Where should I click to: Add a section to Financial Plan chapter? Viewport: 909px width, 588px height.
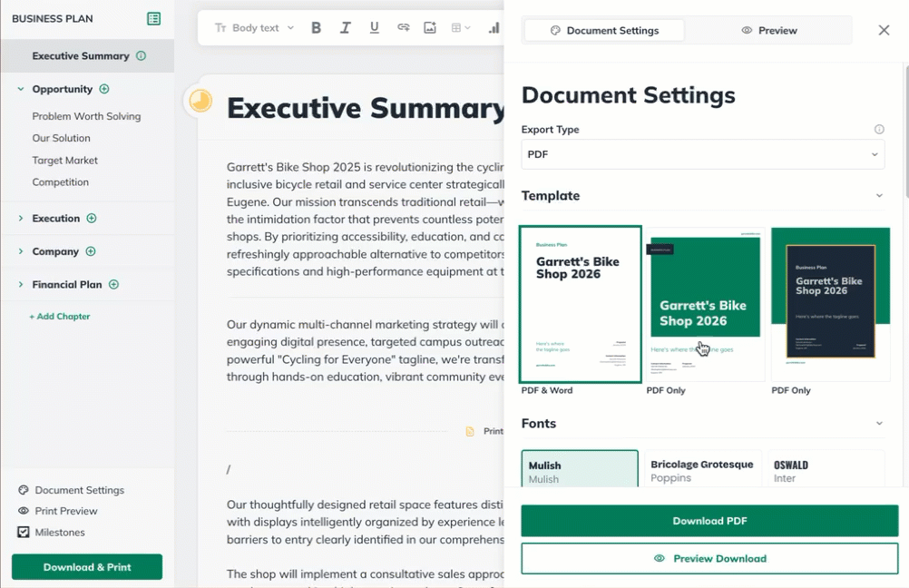point(113,284)
